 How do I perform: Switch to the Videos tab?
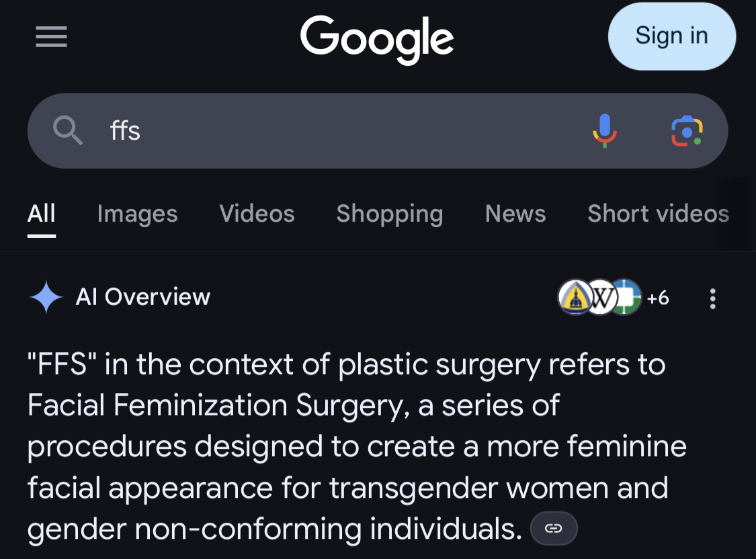(x=257, y=214)
